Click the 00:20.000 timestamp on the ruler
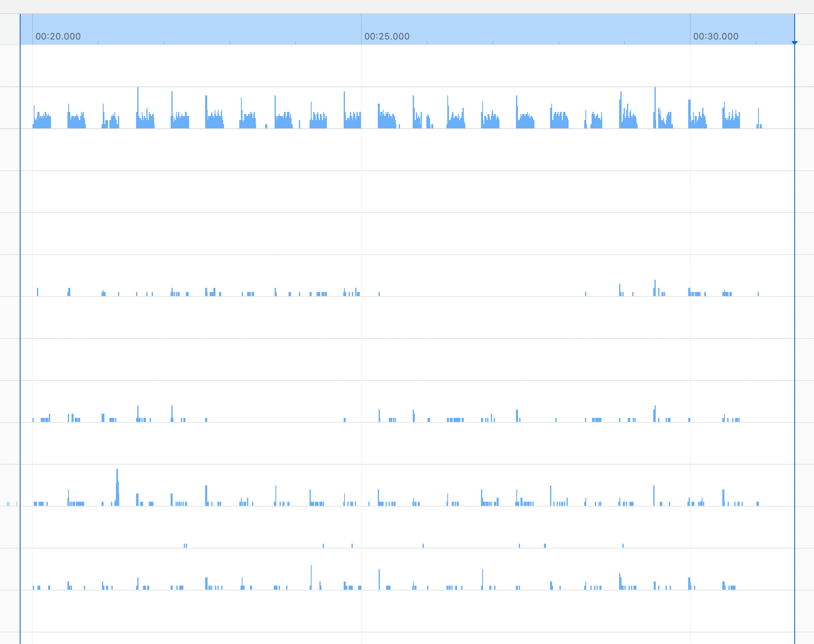The width and height of the screenshot is (814, 644). point(58,36)
